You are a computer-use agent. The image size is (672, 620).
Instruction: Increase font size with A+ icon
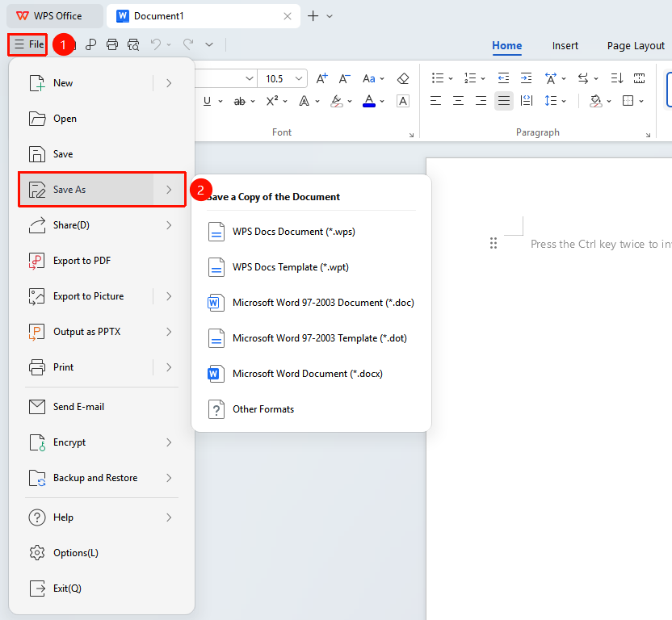(x=321, y=79)
